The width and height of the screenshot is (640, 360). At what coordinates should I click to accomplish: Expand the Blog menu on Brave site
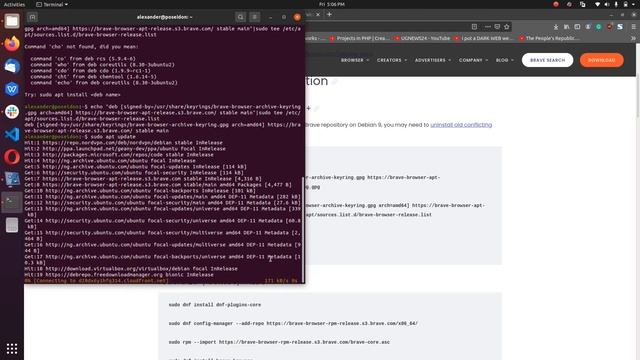pos(504,60)
